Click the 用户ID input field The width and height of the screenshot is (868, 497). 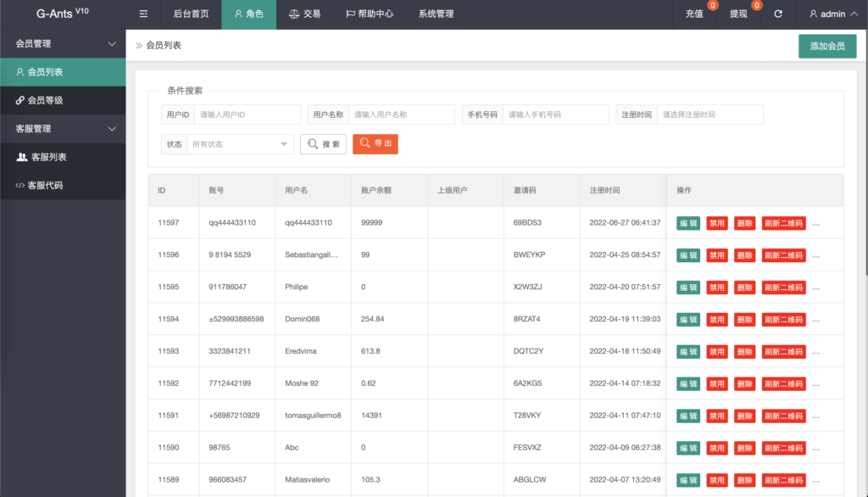point(247,114)
